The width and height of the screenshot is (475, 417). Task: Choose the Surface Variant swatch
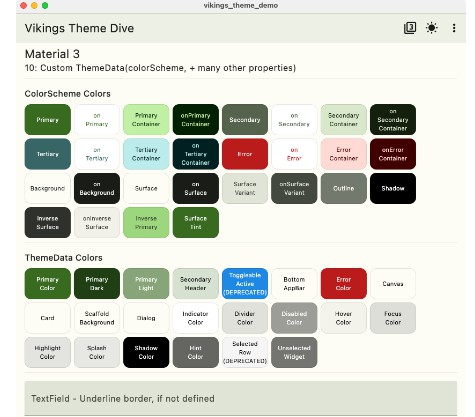(x=245, y=188)
